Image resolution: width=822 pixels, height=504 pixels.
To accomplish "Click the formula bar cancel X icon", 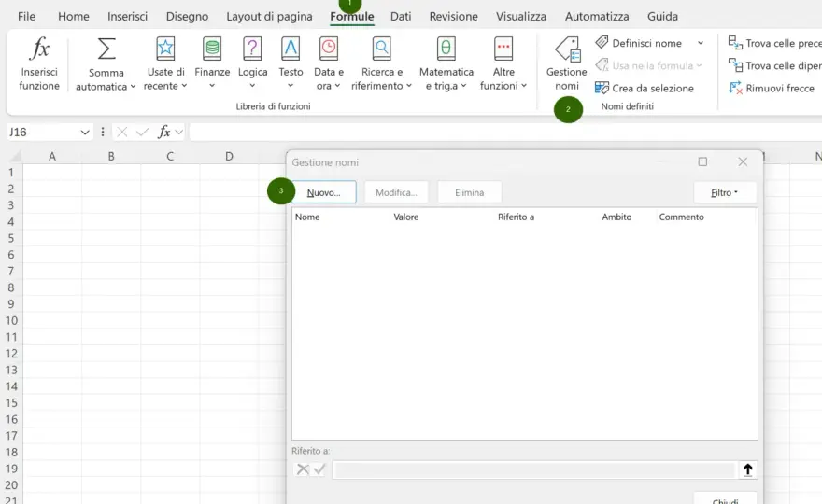I will click(x=122, y=132).
